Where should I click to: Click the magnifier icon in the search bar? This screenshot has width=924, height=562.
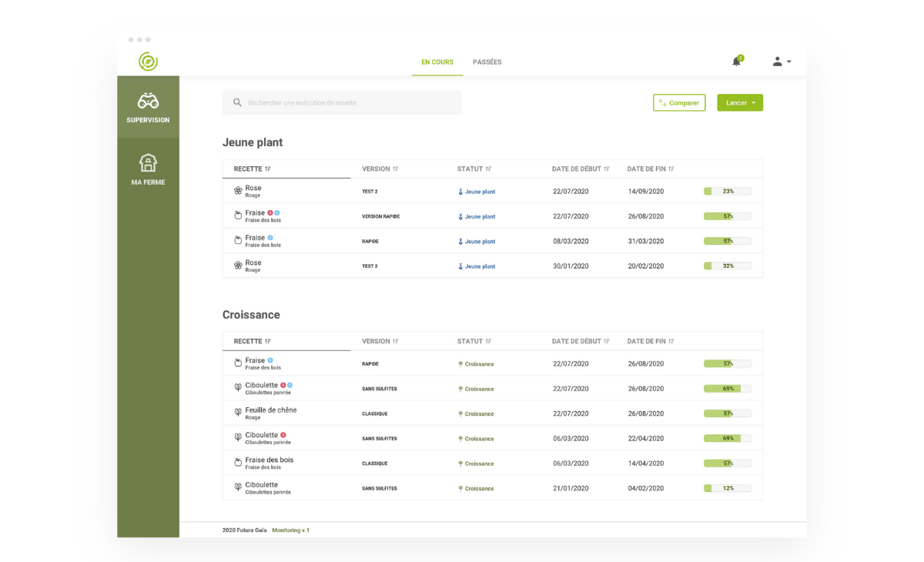point(237,102)
